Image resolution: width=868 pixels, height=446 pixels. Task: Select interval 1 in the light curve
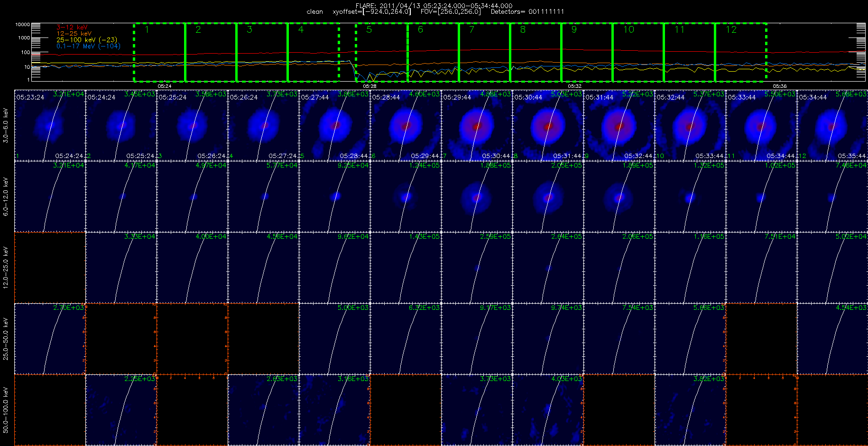coord(159,52)
